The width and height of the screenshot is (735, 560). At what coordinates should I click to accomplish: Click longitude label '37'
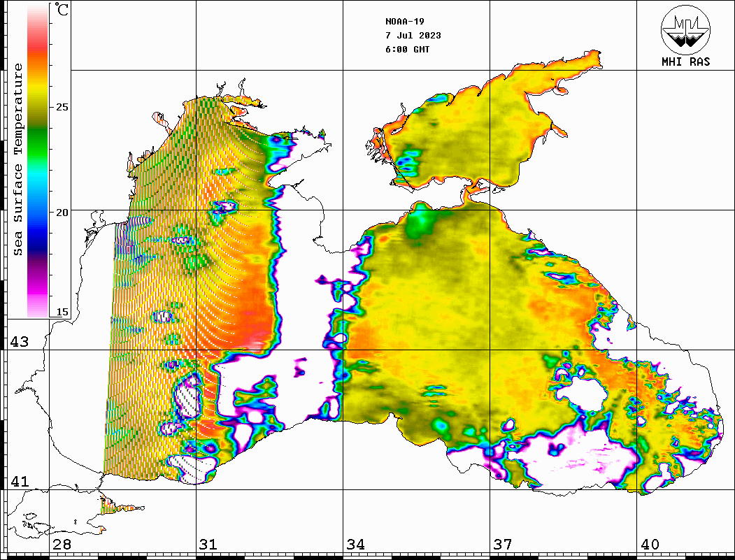point(503,544)
